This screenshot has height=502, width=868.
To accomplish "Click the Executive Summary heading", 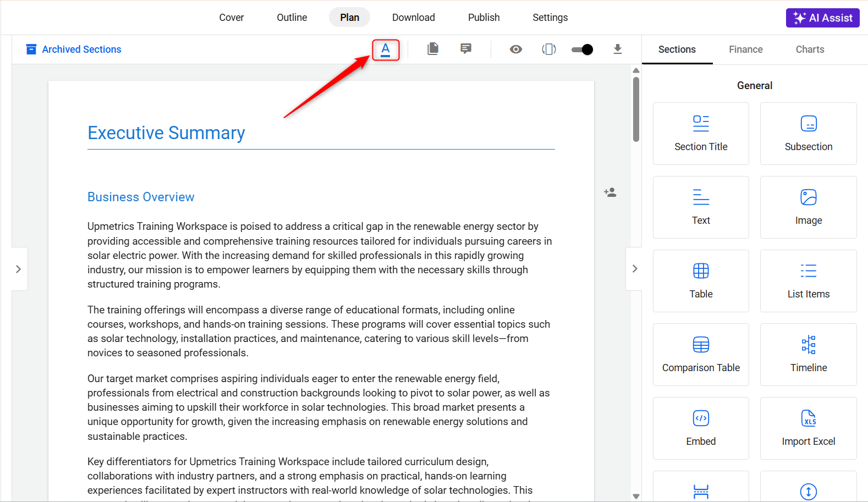I will [x=166, y=133].
